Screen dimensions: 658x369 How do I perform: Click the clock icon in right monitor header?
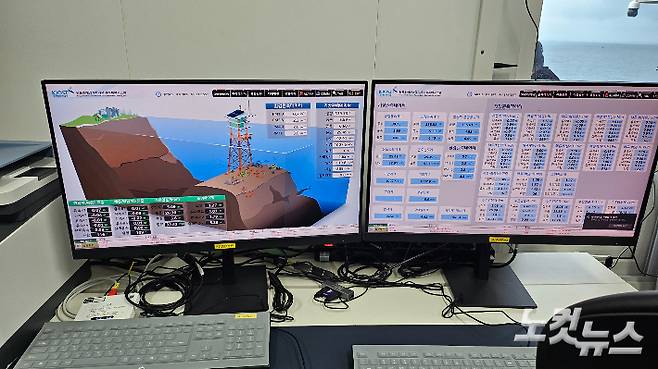point(470,94)
